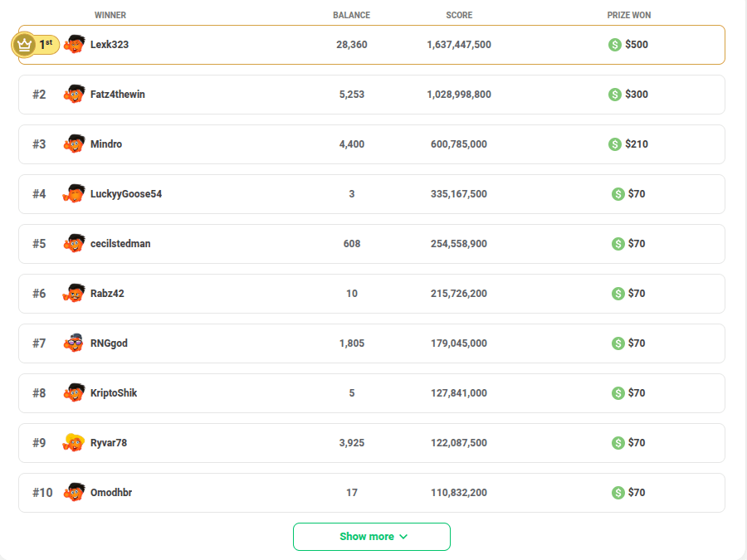The width and height of the screenshot is (747, 560).
Task: Click the score 122,087,500
Action: 459,443
